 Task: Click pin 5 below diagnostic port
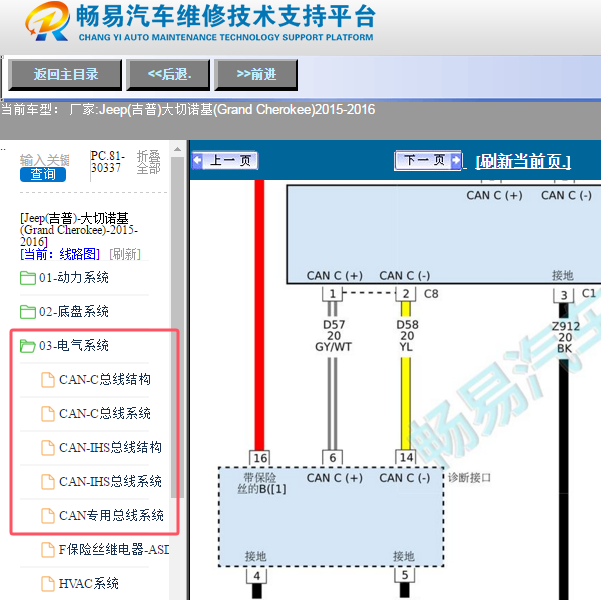pyautogui.click(x=405, y=575)
